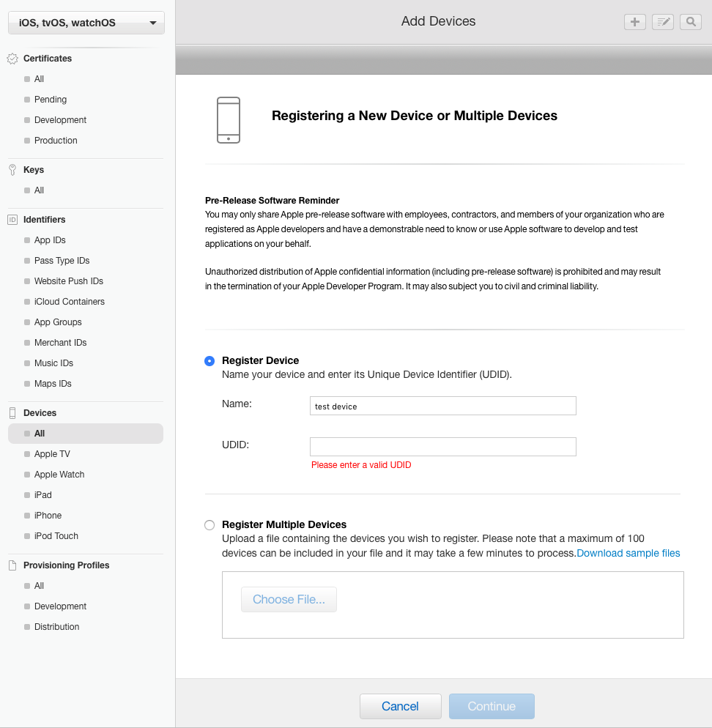Click the search magnifier icon

(691, 22)
